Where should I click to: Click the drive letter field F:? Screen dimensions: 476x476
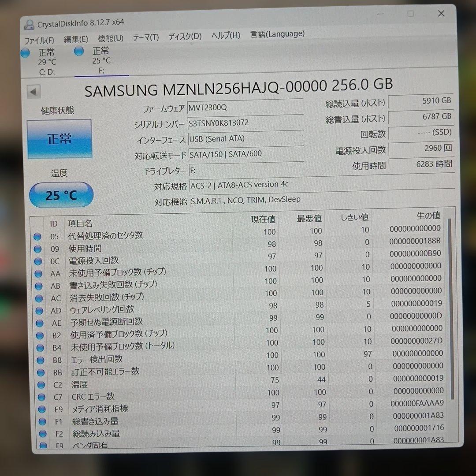246,170
